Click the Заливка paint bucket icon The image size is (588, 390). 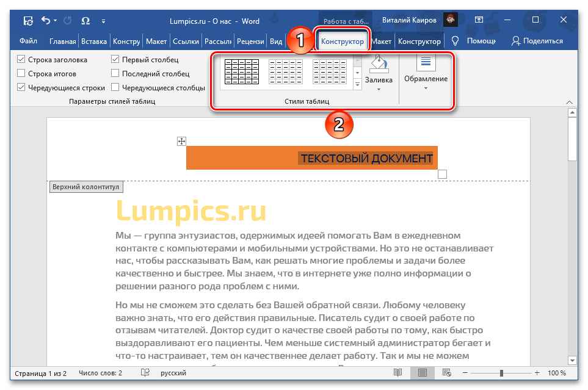click(x=379, y=63)
